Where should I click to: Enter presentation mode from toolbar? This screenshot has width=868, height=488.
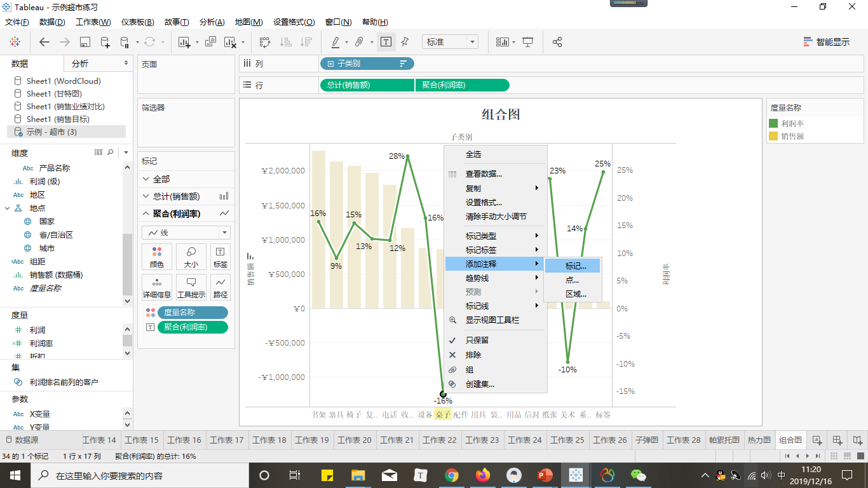[527, 42]
